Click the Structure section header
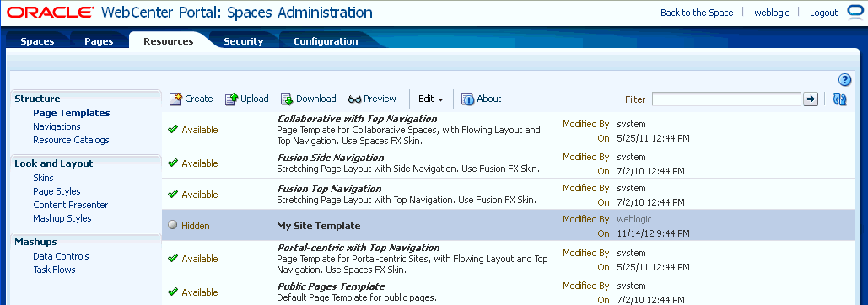This screenshot has width=868, height=305. 37,99
